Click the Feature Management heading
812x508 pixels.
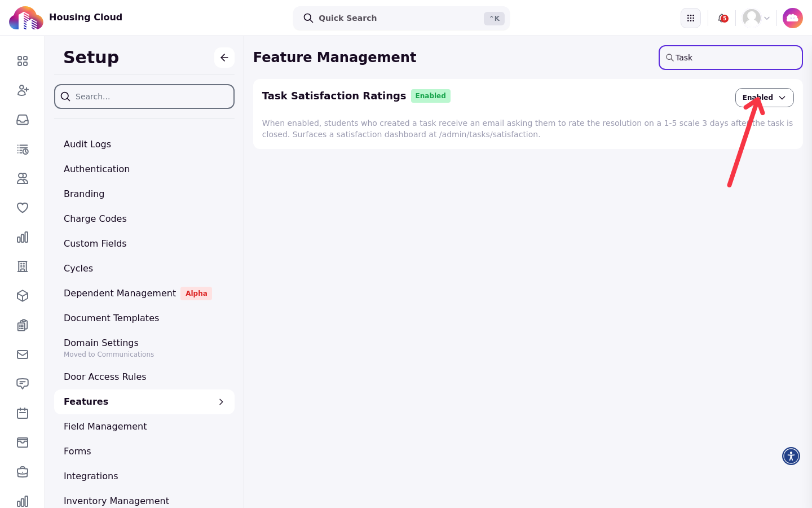(x=334, y=58)
